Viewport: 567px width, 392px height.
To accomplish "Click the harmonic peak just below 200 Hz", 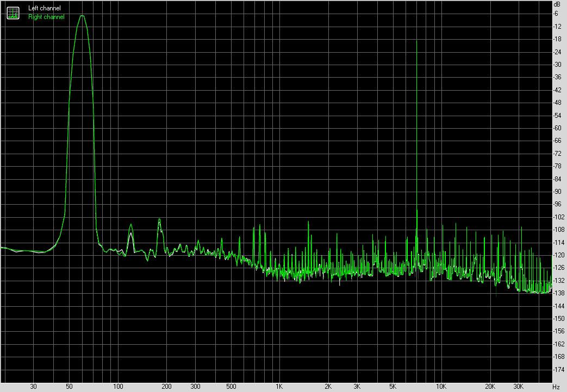I will [x=159, y=219].
